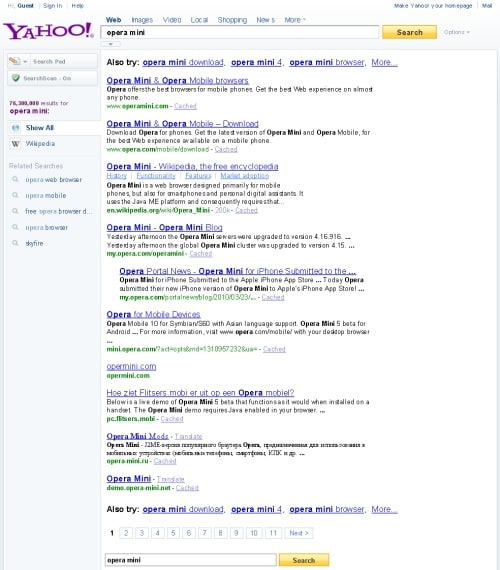Open the Wikipedia Features sublink
Image resolution: width=500 pixels, height=570 pixels.
(x=198, y=176)
